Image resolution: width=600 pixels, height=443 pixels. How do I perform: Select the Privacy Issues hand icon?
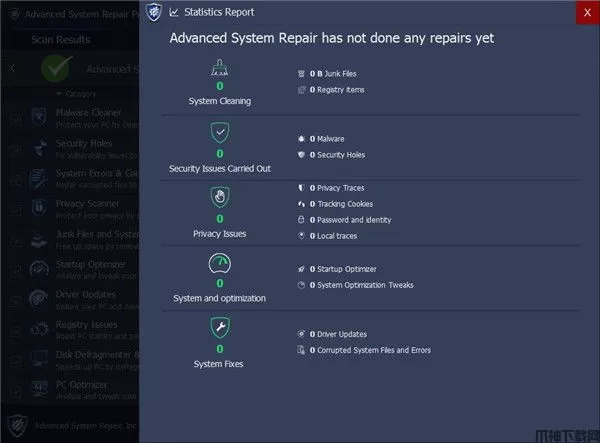pos(219,197)
